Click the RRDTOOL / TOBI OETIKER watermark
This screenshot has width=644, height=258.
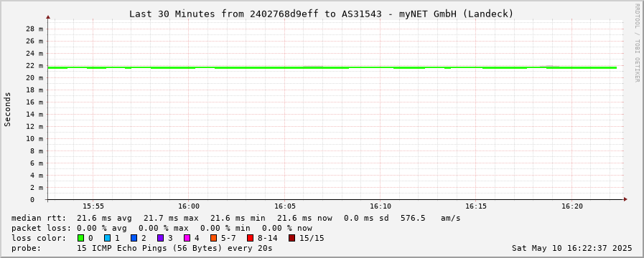pyautogui.click(x=637, y=42)
